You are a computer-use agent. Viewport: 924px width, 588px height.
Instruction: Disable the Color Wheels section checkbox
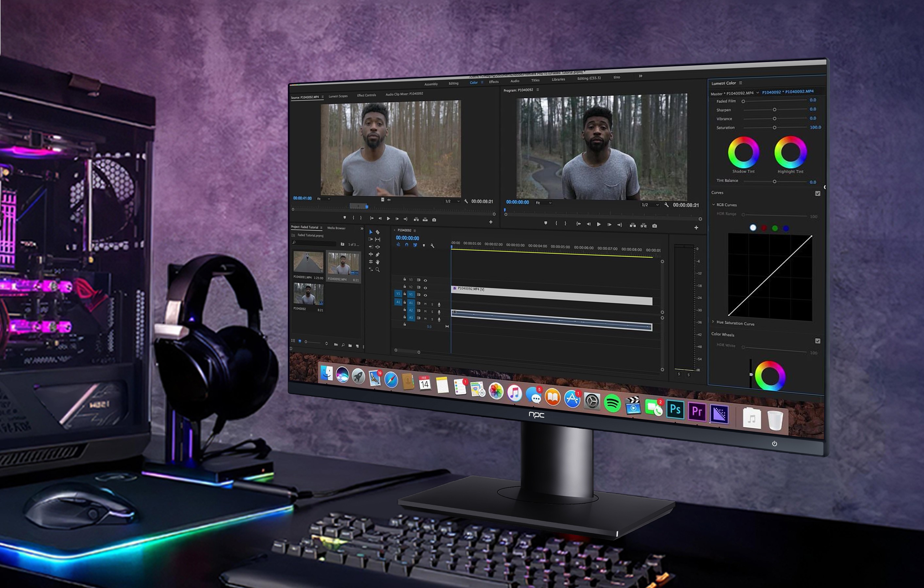point(818,341)
